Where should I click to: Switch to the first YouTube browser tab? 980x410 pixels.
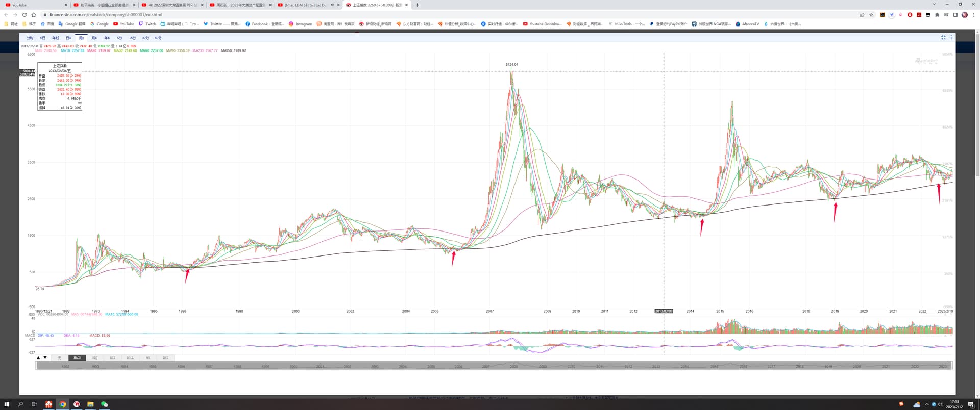pos(35,5)
